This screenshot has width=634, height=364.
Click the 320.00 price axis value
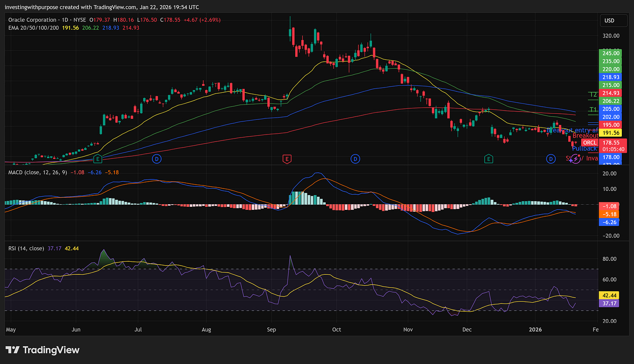coord(610,36)
